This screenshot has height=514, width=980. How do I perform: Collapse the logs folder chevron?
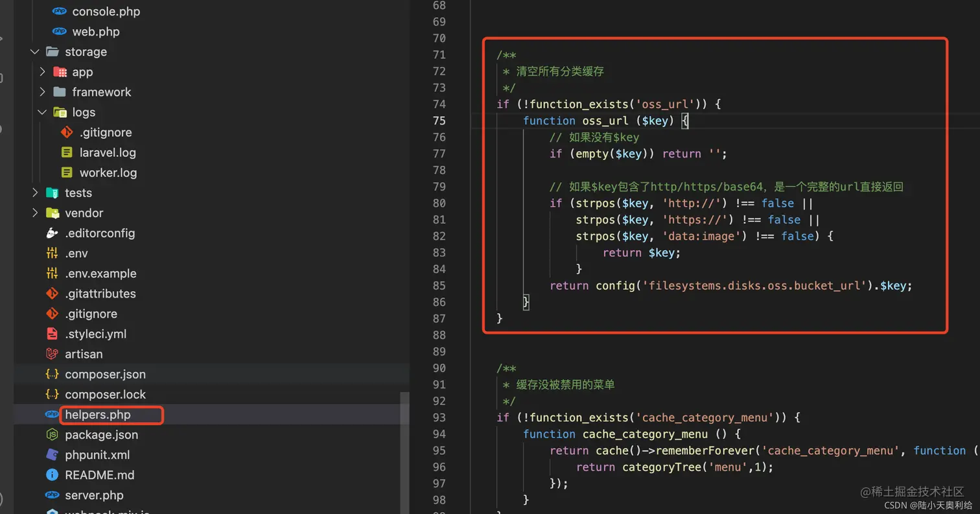(x=43, y=112)
